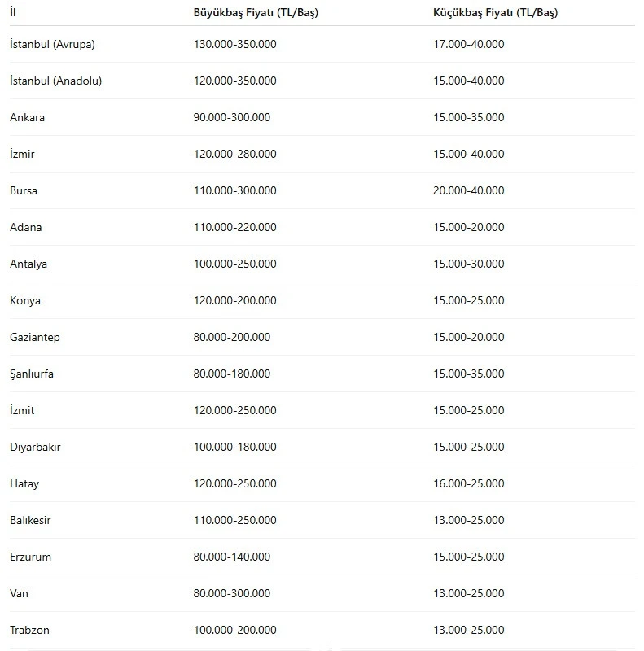Select the Balıkesir row name
The image size is (644, 651).
coord(30,520)
